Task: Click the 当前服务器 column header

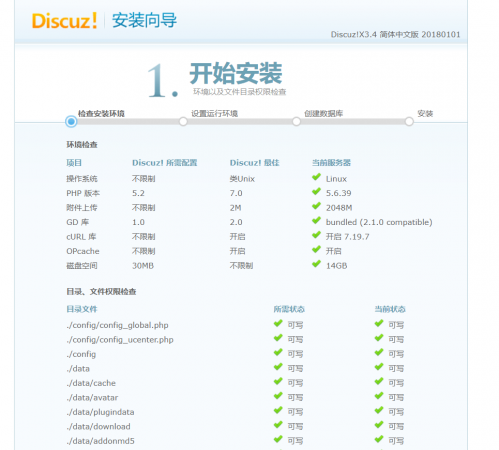Action: (331, 163)
